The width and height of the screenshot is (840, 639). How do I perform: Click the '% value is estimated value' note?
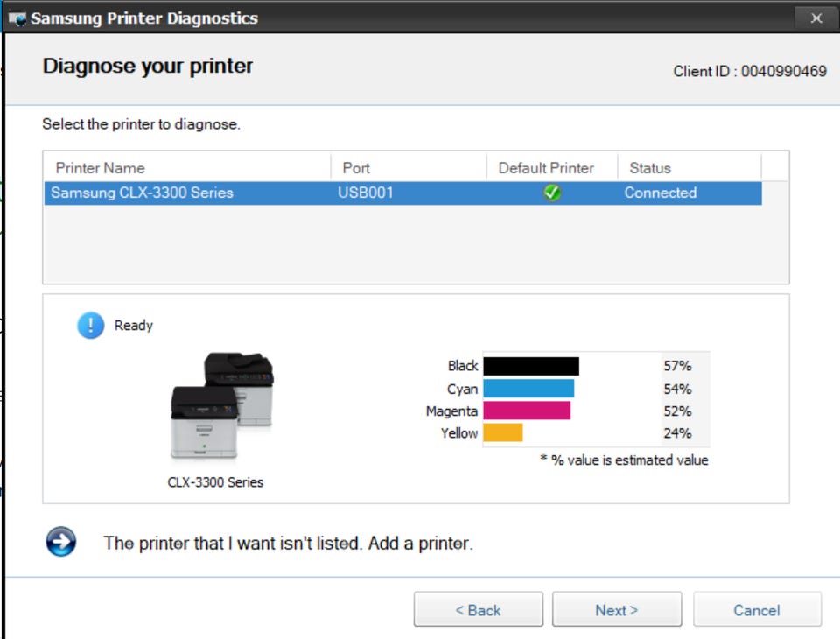pos(624,460)
